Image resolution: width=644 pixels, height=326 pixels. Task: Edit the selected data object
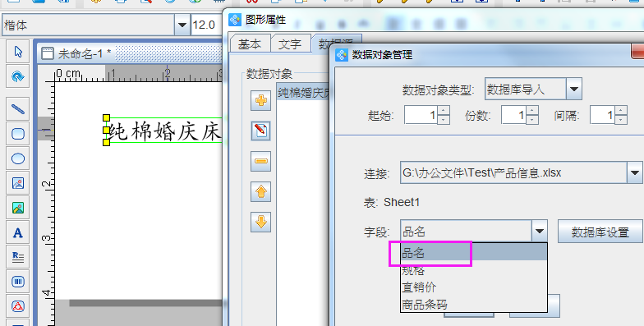coord(261,131)
